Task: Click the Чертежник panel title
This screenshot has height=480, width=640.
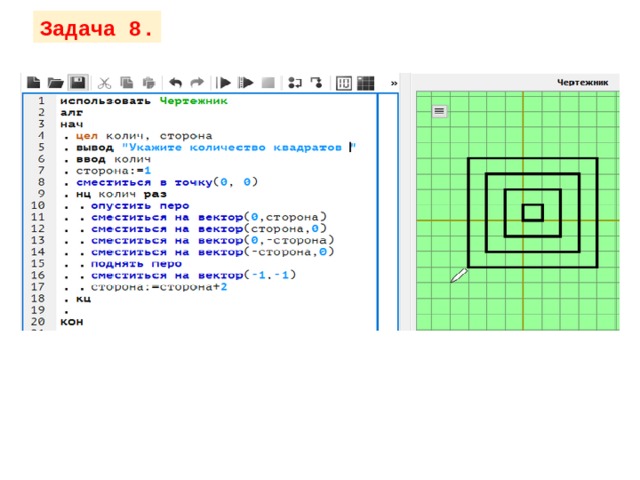Action: pos(582,82)
